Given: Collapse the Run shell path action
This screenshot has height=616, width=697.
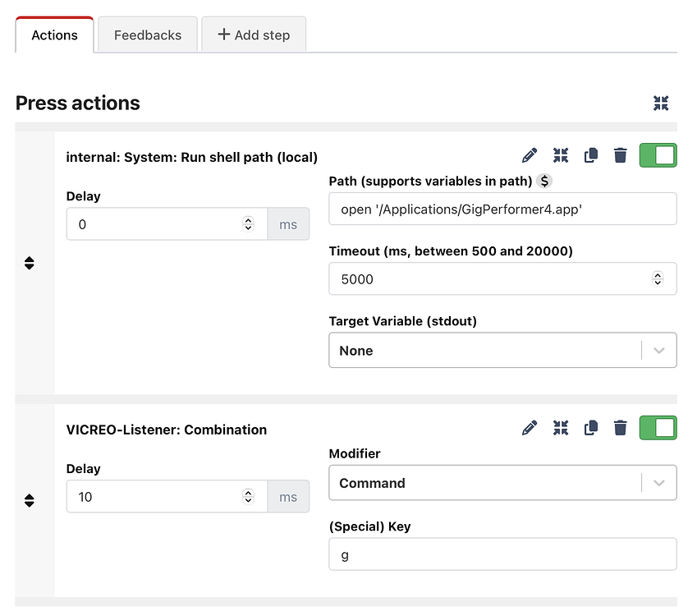Looking at the screenshot, I should [x=561, y=155].
